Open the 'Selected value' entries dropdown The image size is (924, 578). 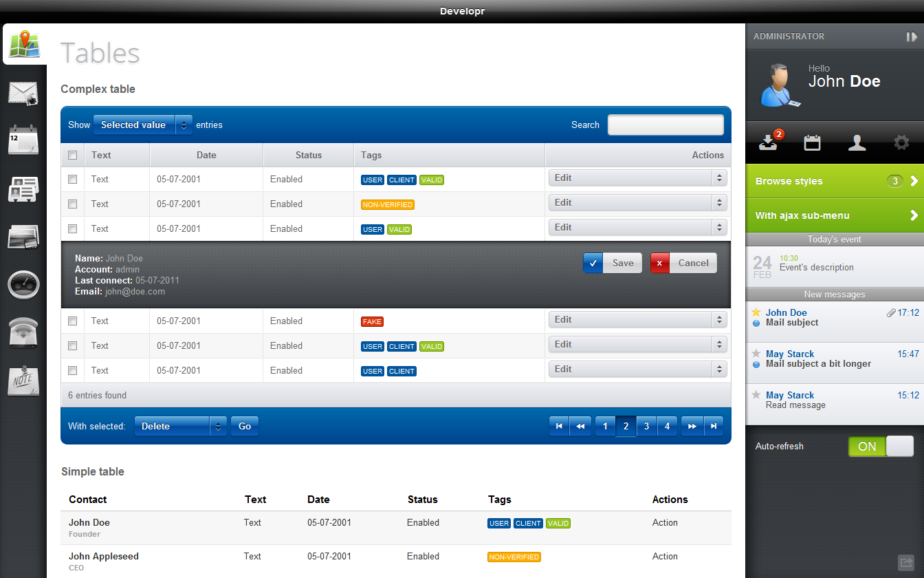142,125
